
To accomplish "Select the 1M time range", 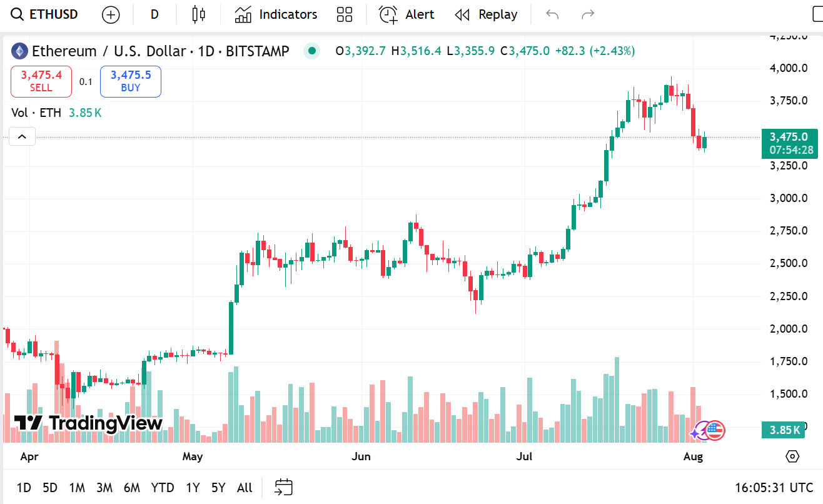I will tap(77, 488).
